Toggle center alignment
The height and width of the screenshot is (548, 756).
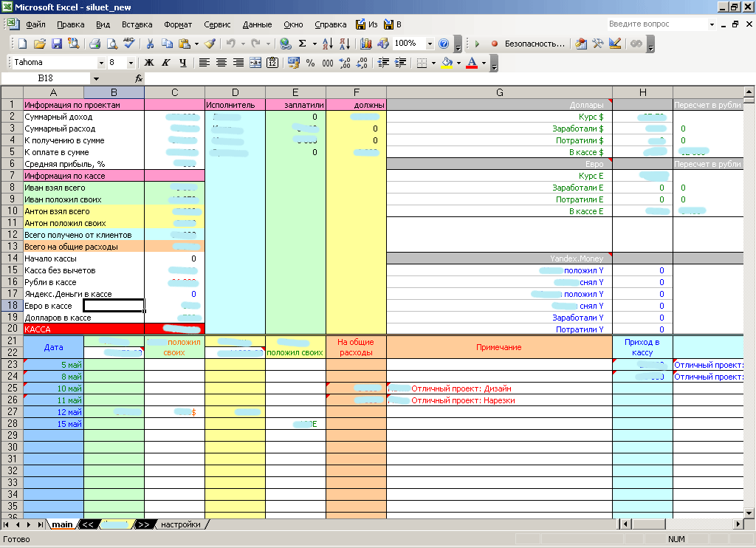[x=221, y=63]
